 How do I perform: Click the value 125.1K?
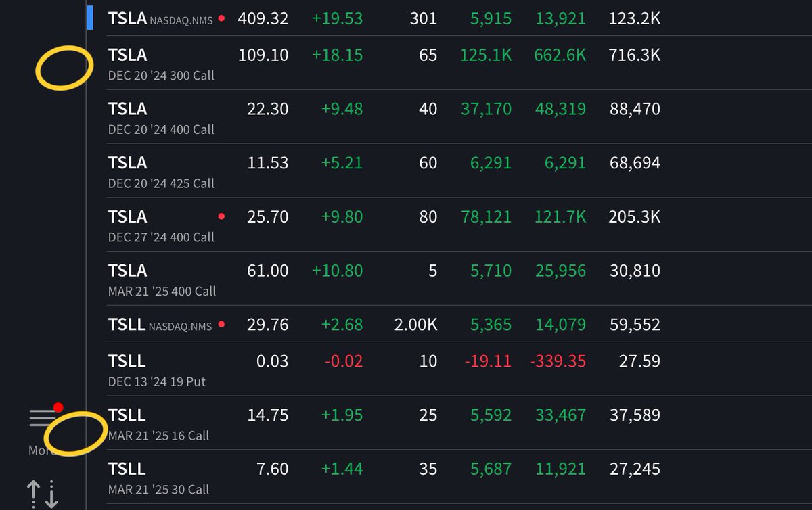pos(486,55)
